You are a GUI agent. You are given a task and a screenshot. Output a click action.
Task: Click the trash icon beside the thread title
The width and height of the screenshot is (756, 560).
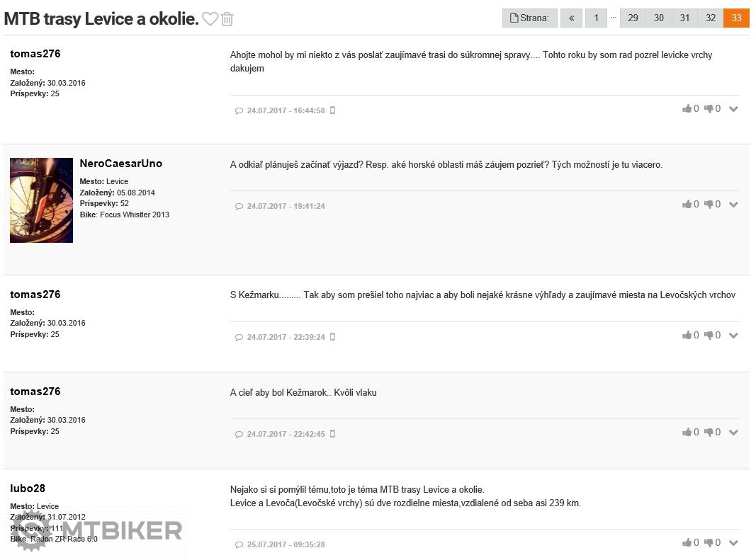(227, 19)
